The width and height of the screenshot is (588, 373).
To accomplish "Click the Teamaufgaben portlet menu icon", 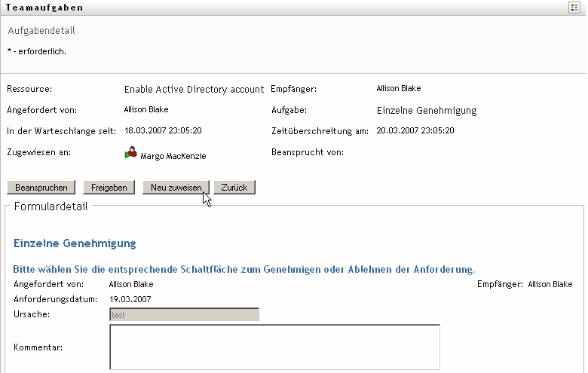I will 574,7.
